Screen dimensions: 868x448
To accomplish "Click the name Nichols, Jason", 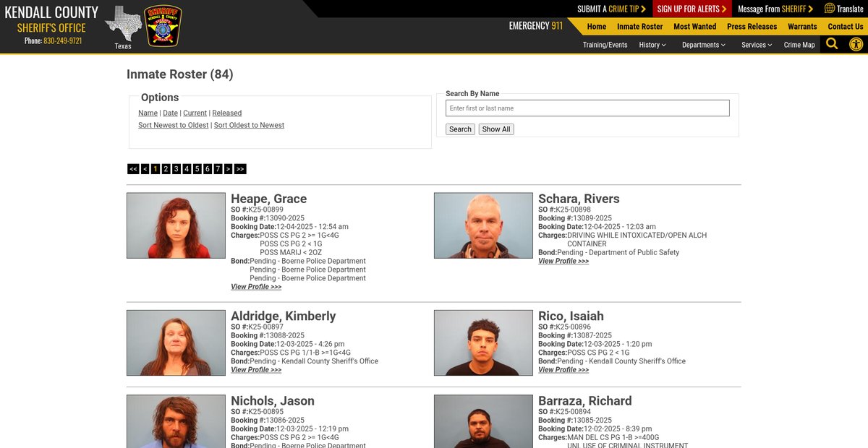I will point(272,400).
